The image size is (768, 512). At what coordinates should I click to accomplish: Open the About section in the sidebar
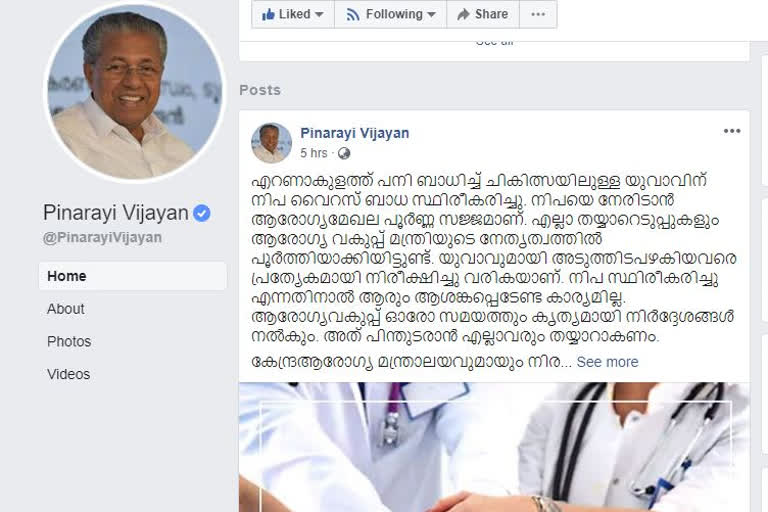click(66, 309)
